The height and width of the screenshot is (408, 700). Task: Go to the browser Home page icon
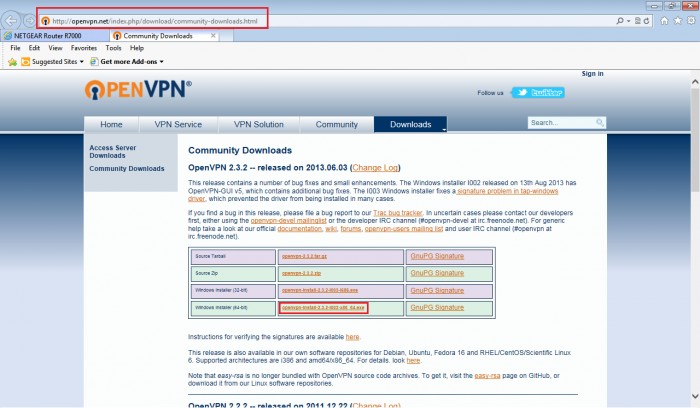pos(664,21)
